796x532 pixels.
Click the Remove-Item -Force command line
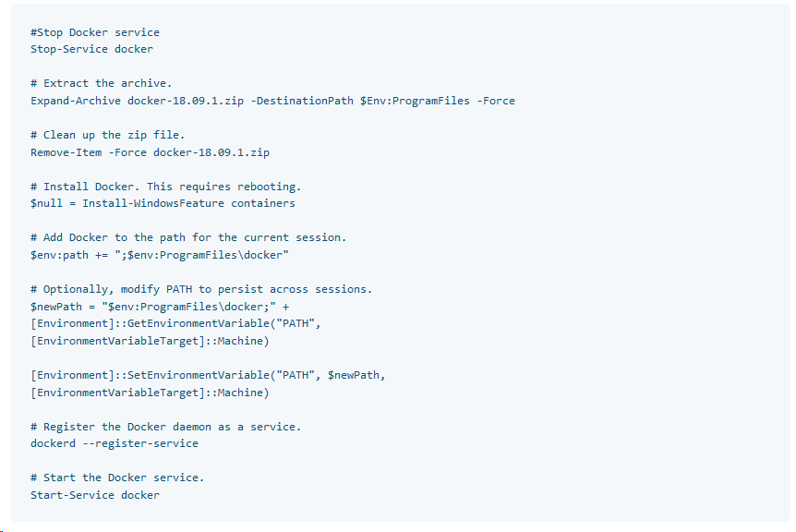(x=151, y=152)
